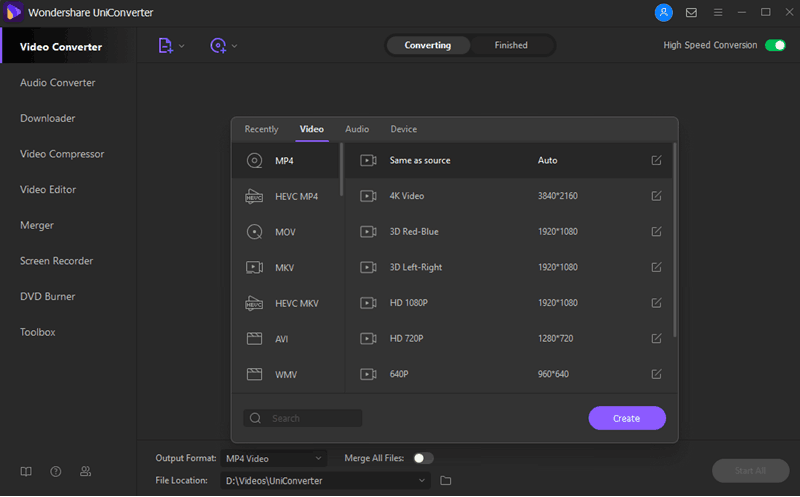Select HD 1080P resolution

coord(558,303)
